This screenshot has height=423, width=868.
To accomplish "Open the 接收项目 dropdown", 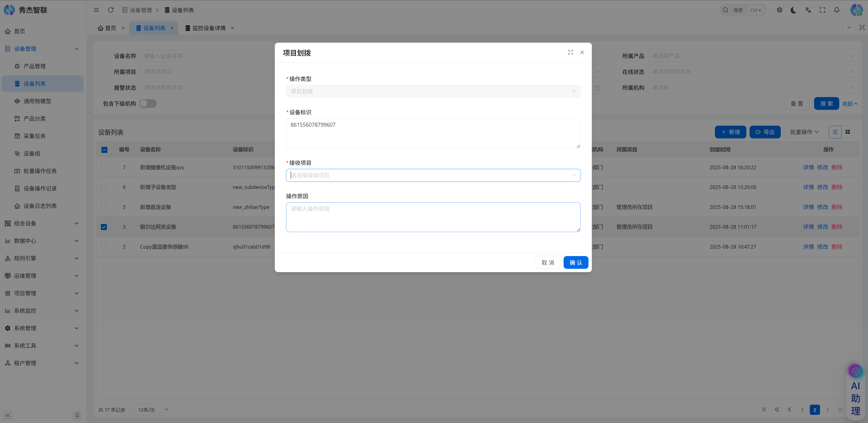I will [x=433, y=175].
